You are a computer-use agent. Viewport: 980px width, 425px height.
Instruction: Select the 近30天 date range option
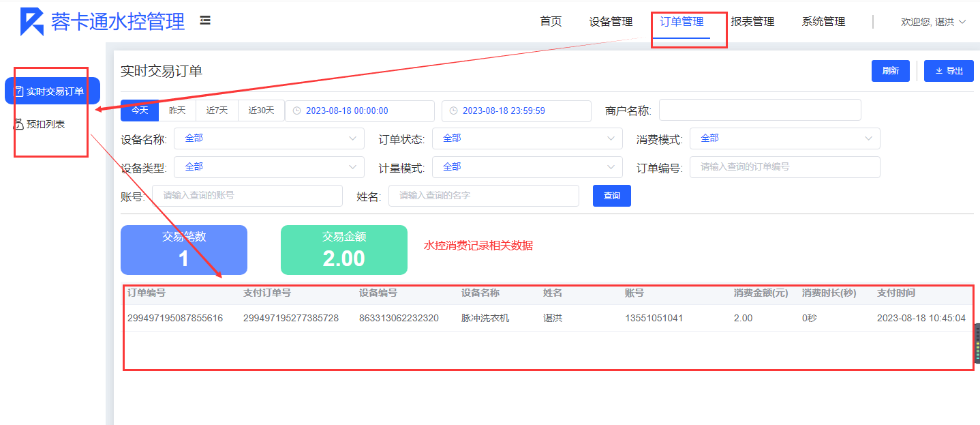261,111
